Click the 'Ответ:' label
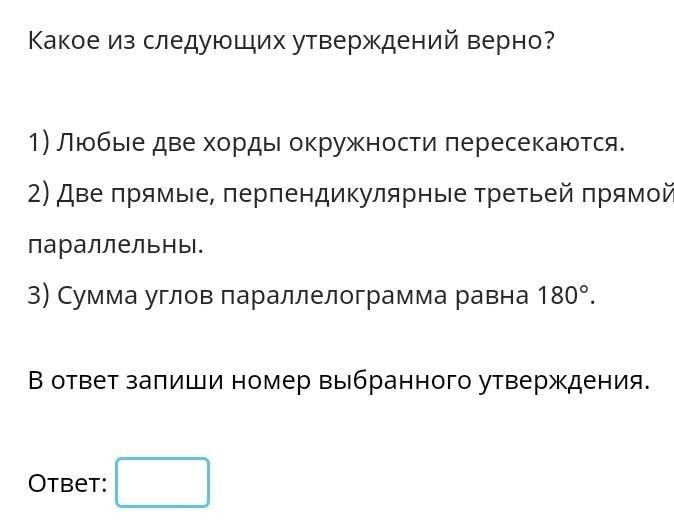The image size is (674, 530). (67, 483)
